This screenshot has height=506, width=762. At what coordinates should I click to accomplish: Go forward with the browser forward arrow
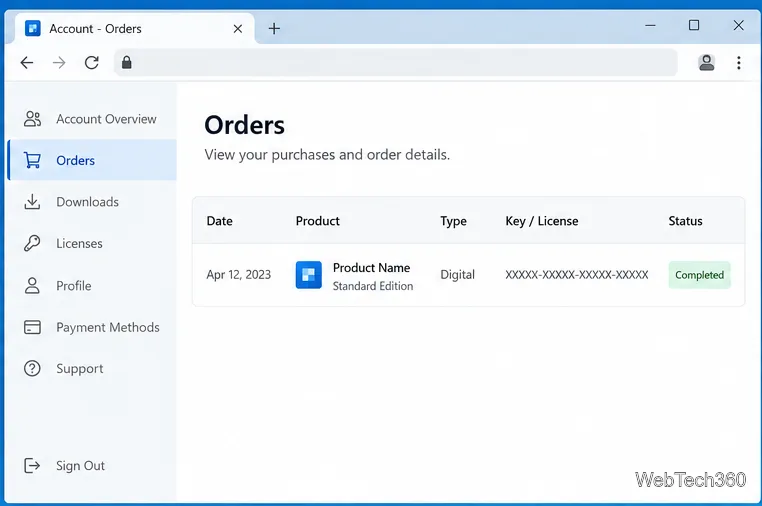click(59, 63)
